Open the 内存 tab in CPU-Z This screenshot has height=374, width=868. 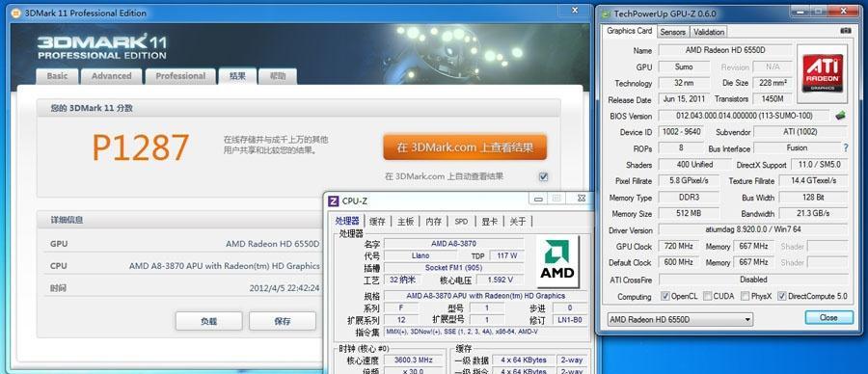tap(434, 222)
